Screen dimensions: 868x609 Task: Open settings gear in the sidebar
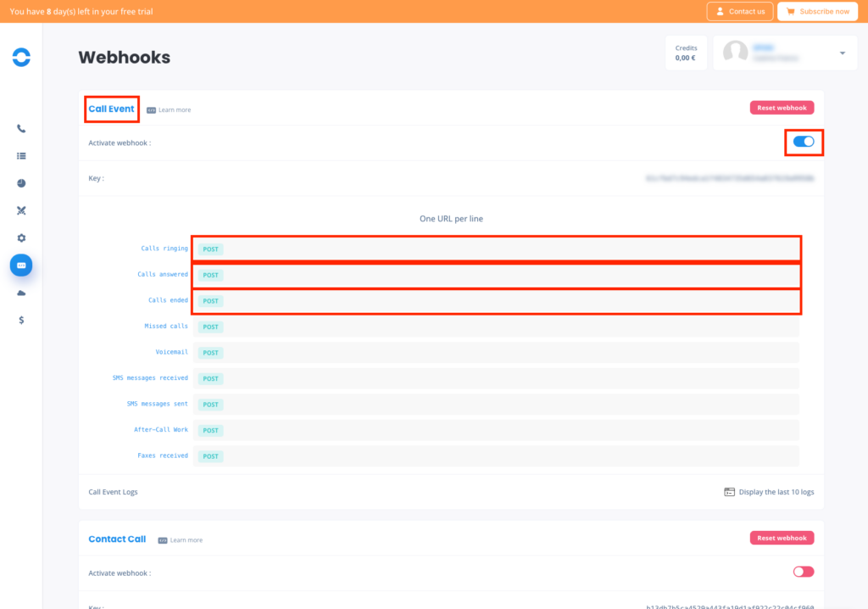[x=21, y=238]
